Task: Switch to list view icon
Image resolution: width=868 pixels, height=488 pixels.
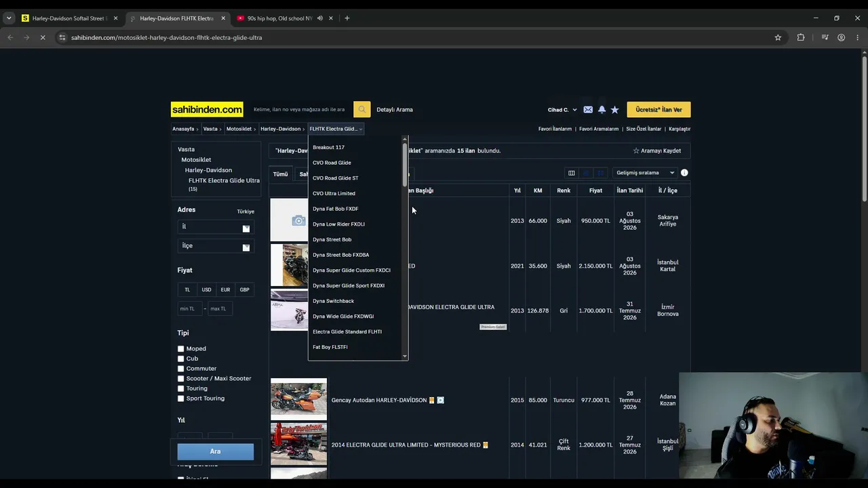Action: pyautogui.click(x=587, y=173)
